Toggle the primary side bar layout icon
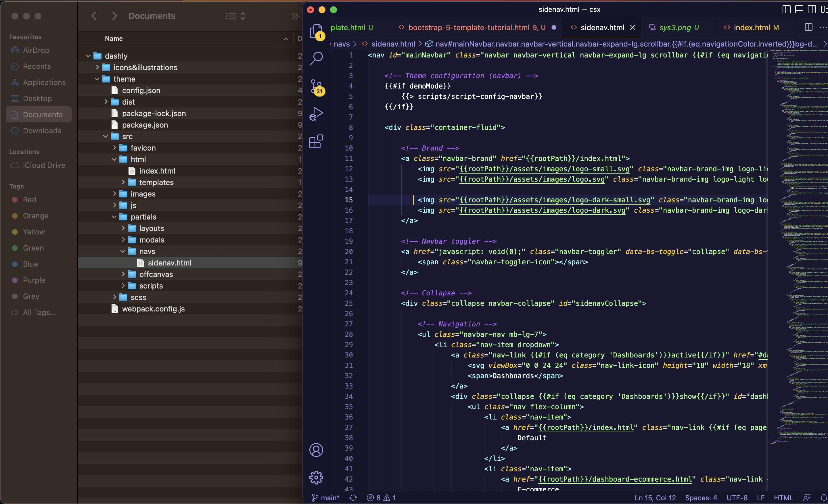This screenshot has width=828, height=504. tap(786, 9)
